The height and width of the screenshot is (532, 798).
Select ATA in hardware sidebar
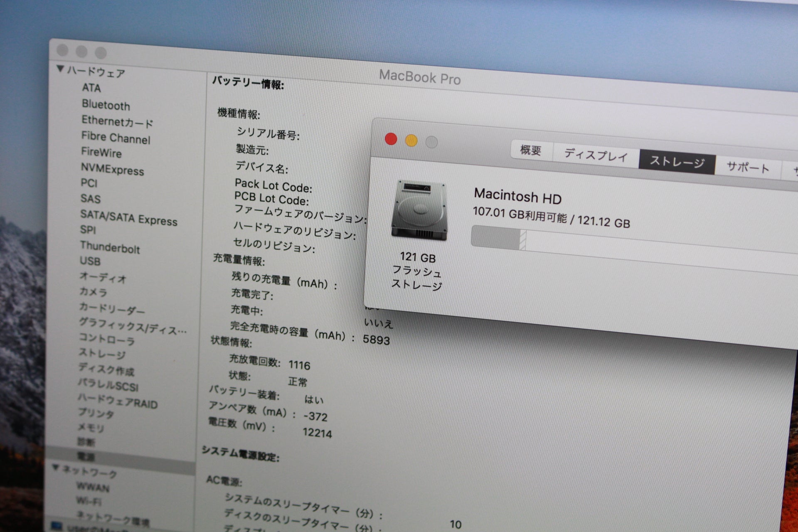tap(91, 88)
